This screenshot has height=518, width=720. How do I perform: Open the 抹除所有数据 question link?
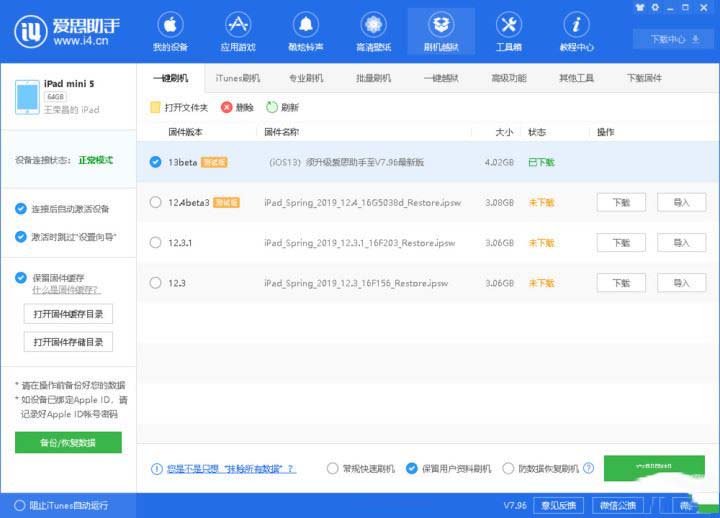(231, 469)
